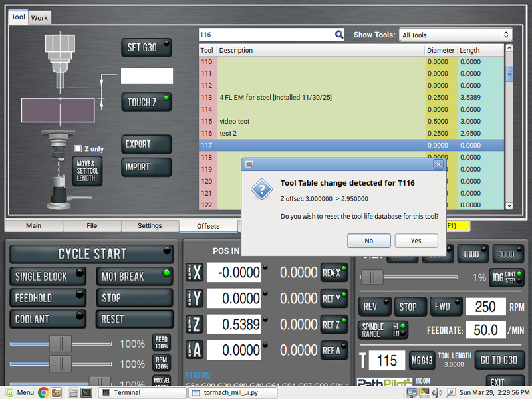Enable the Z only checkbox
532x399 pixels.
(78, 148)
